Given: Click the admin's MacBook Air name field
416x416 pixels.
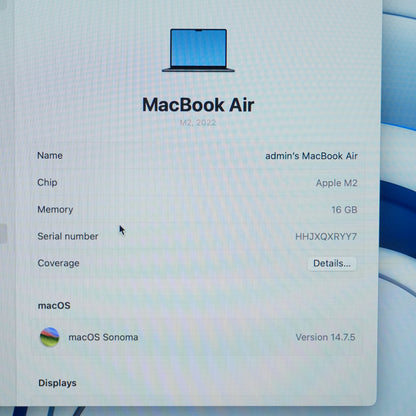Looking at the screenshot, I should pos(311,156).
